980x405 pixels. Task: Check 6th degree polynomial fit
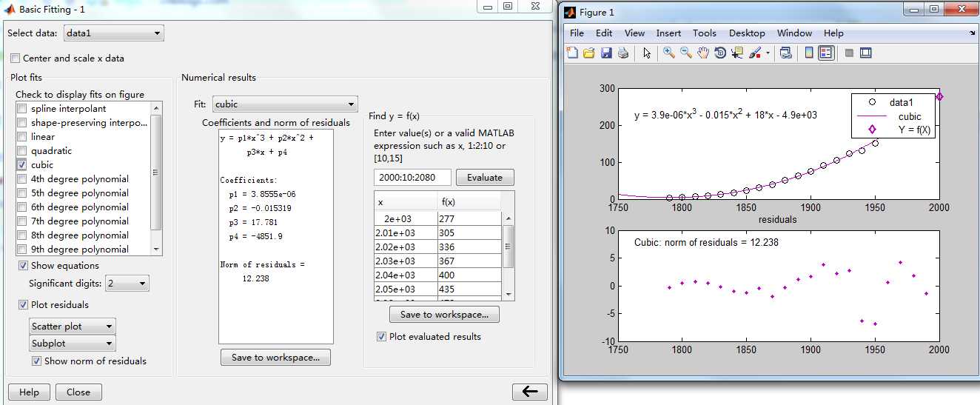coord(22,207)
